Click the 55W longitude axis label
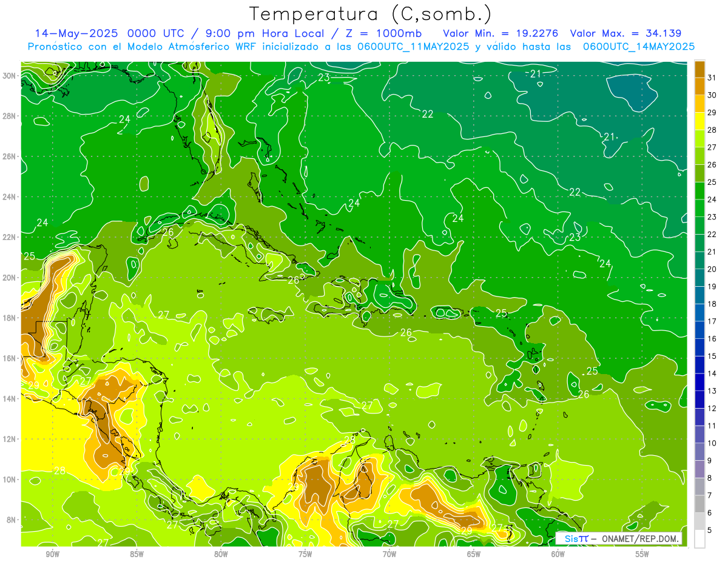 pyautogui.click(x=642, y=554)
